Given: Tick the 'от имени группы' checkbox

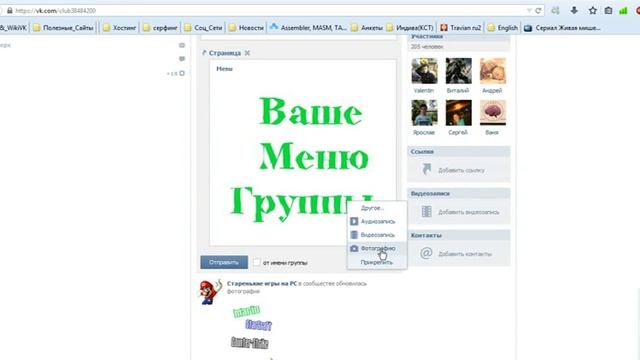Looking at the screenshot, I should [x=256, y=262].
